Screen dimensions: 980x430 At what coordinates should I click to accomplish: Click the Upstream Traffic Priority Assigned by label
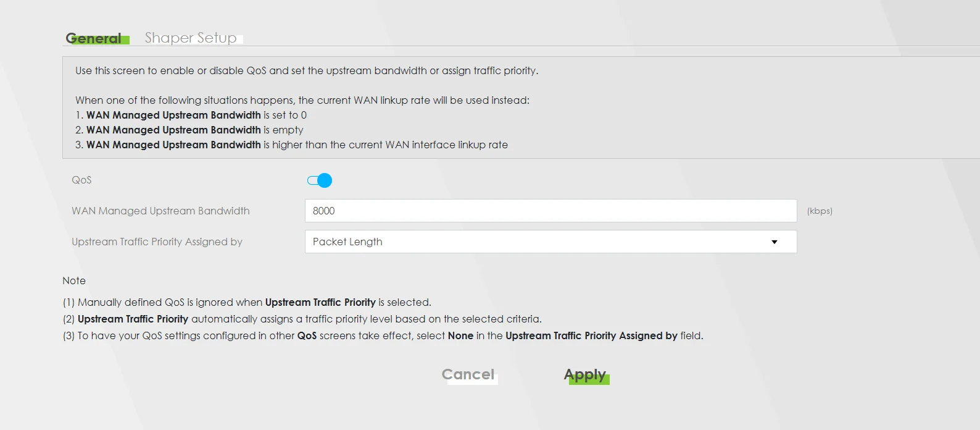tap(157, 242)
